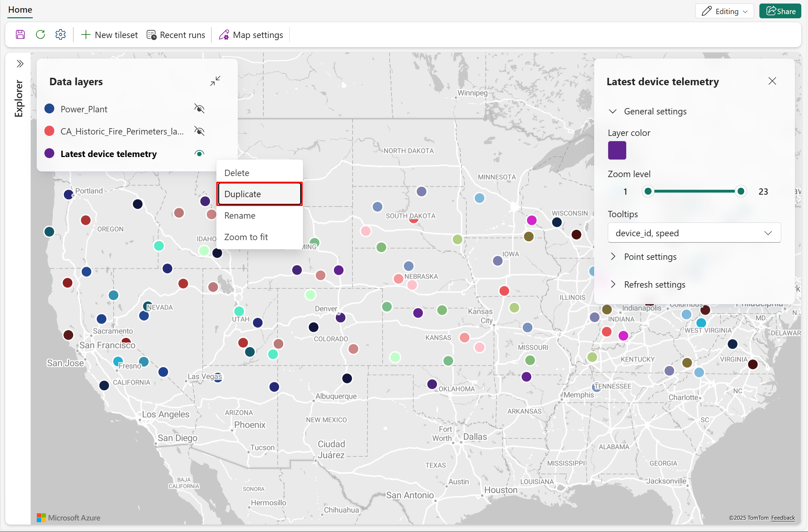Click the Save icon in toolbar
The image size is (808, 532).
(20, 35)
